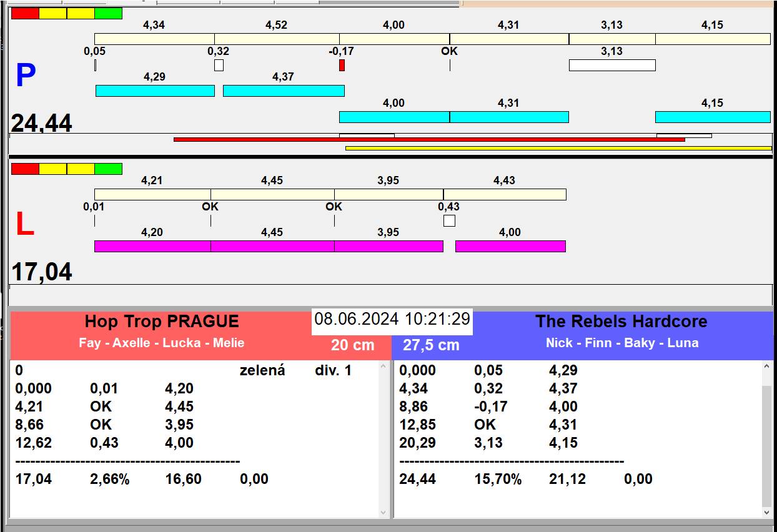Click the red start light in lane P
Image resolution: width=777 pixels, height=532 pixels.
tap(25, 13)
